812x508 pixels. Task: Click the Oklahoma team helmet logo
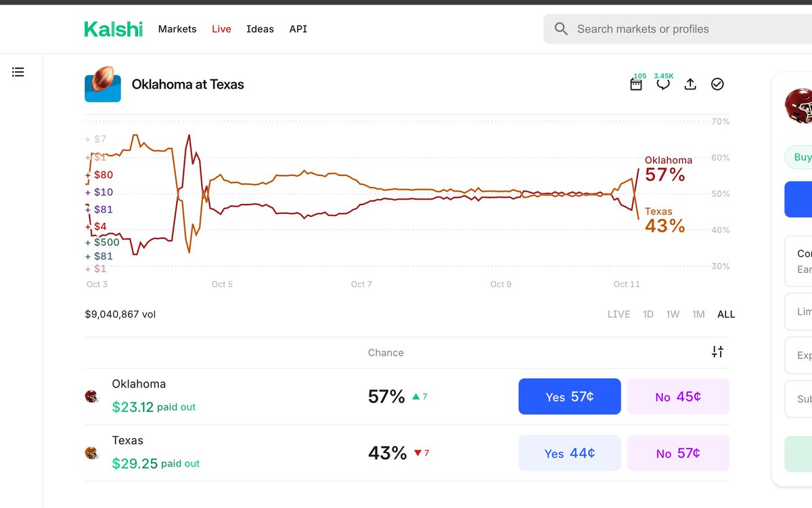[93, 396]
